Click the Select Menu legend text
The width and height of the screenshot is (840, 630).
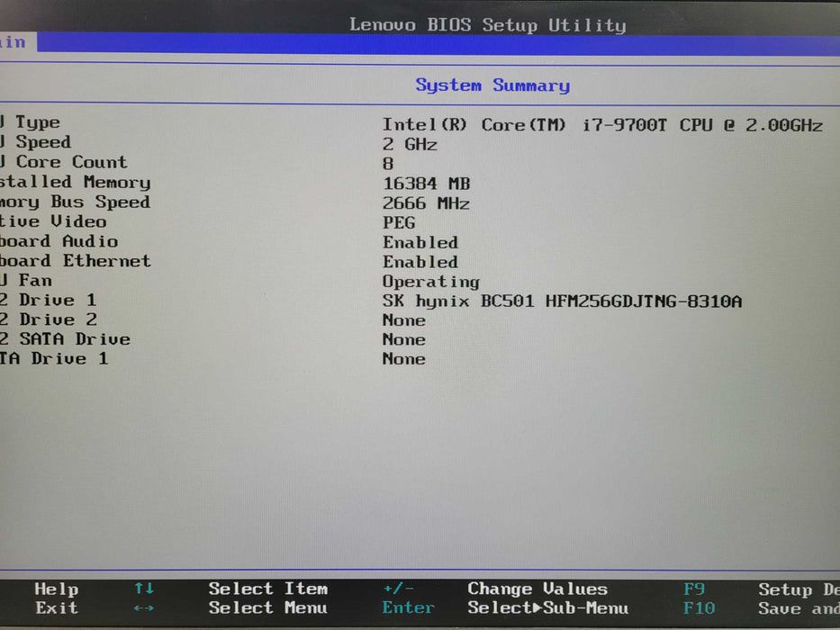pos(268,608)
